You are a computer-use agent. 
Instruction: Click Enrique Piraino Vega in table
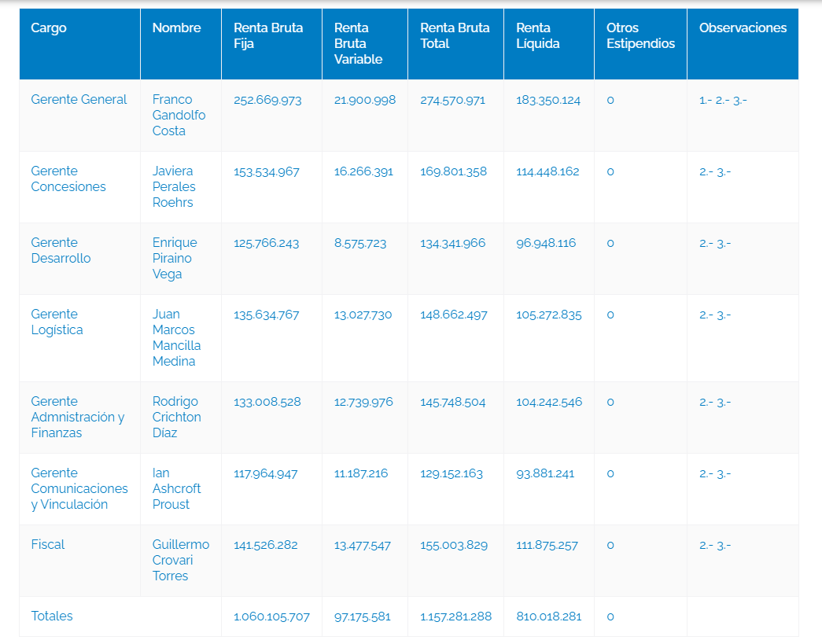(175, 259)
